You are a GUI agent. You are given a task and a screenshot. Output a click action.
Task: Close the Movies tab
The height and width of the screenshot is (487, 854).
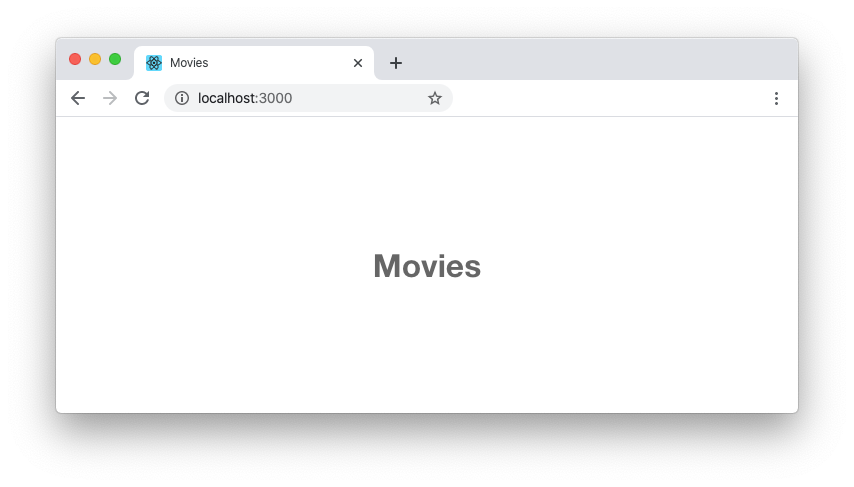[x=358, y=63]
